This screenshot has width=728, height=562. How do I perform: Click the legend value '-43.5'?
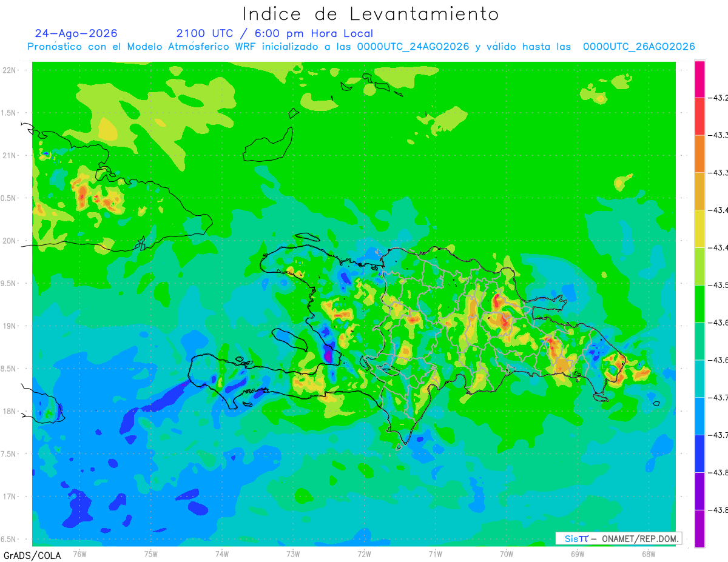coord(719,285)
